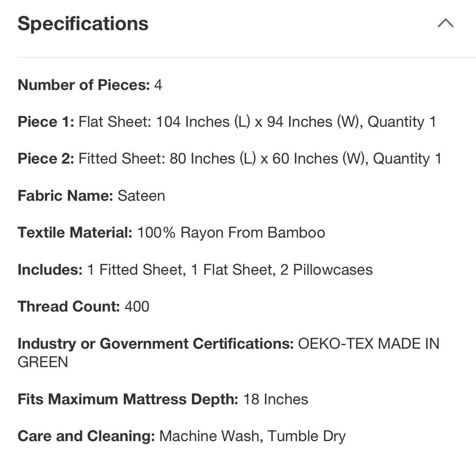This screenshot has width=476, height=463.
Task: Click the Machine Wash, Tumble Dry text
Action: pyautogui.click(x=253, y=436)
